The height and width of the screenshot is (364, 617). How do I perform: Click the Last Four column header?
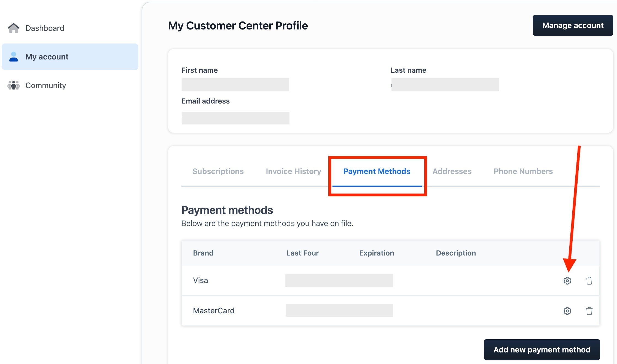302,253
